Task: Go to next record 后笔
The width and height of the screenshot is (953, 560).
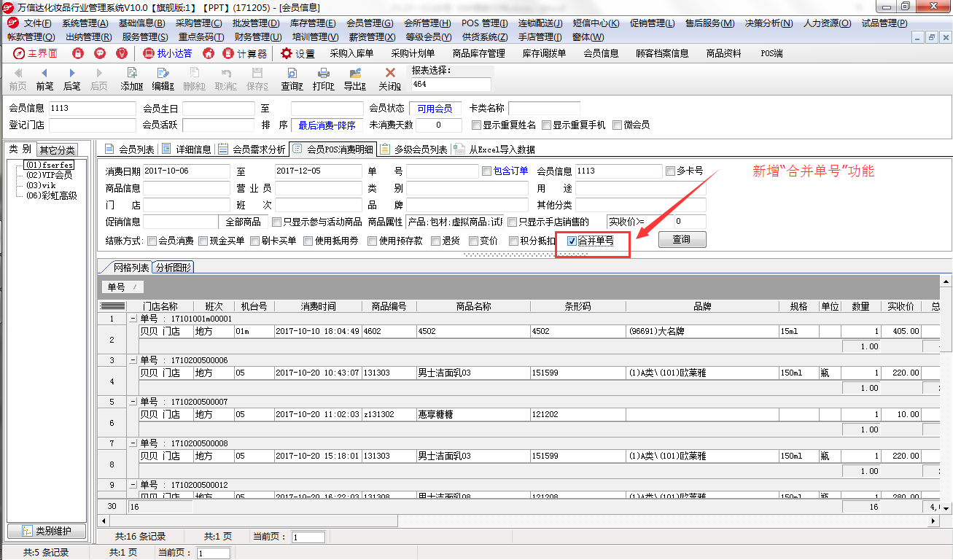Action: pos(71,79)
